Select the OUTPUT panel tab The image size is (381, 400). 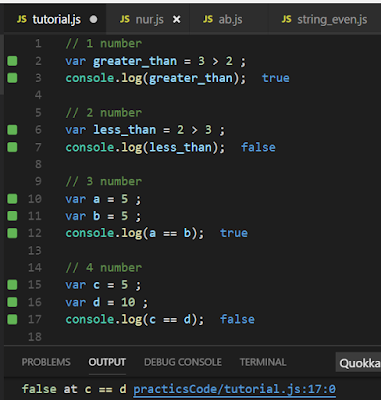(107, 362)
